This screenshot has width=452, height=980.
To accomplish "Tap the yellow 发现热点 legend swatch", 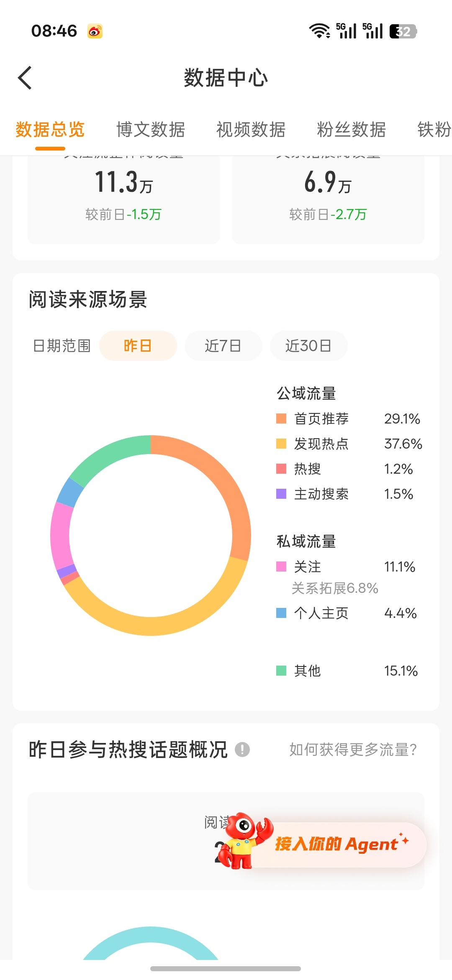I will coord(281,444).
